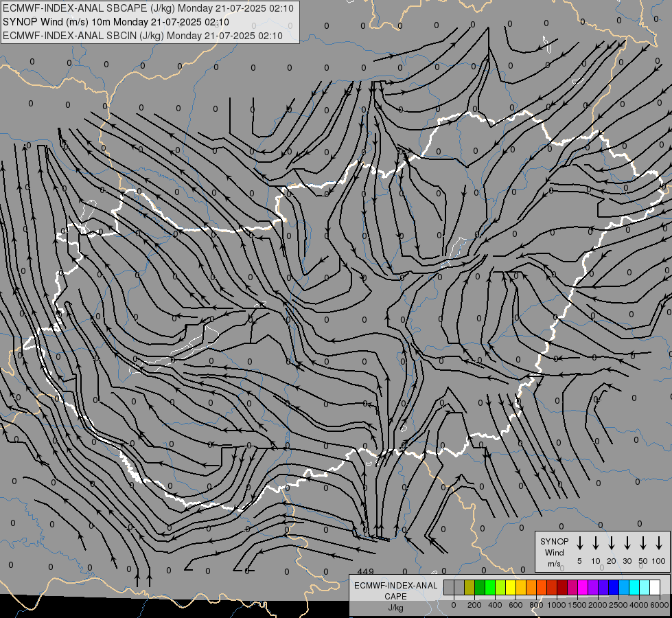The image size is (672, 618).
Task: Select the olive swatch on CAPE scale
Action: coord(470,587)
